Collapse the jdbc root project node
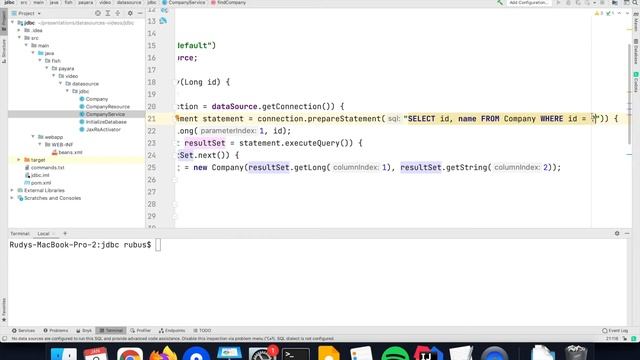This screenshot has width=640, height=360. (12, 23)
